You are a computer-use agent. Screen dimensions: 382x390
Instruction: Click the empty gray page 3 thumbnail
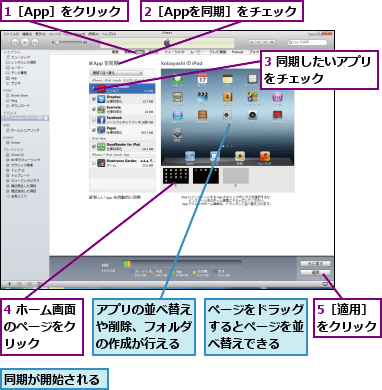pos(236,176)
